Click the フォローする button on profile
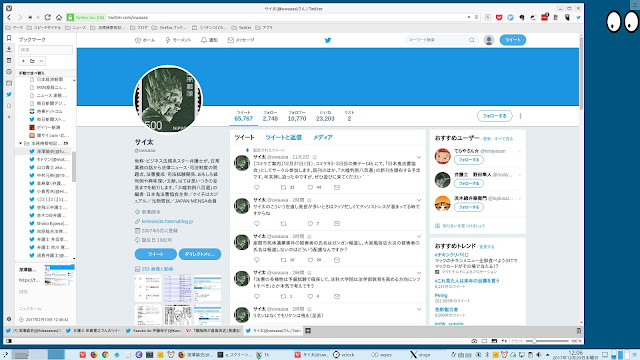 pyautogui.click(x=494, y=116)
